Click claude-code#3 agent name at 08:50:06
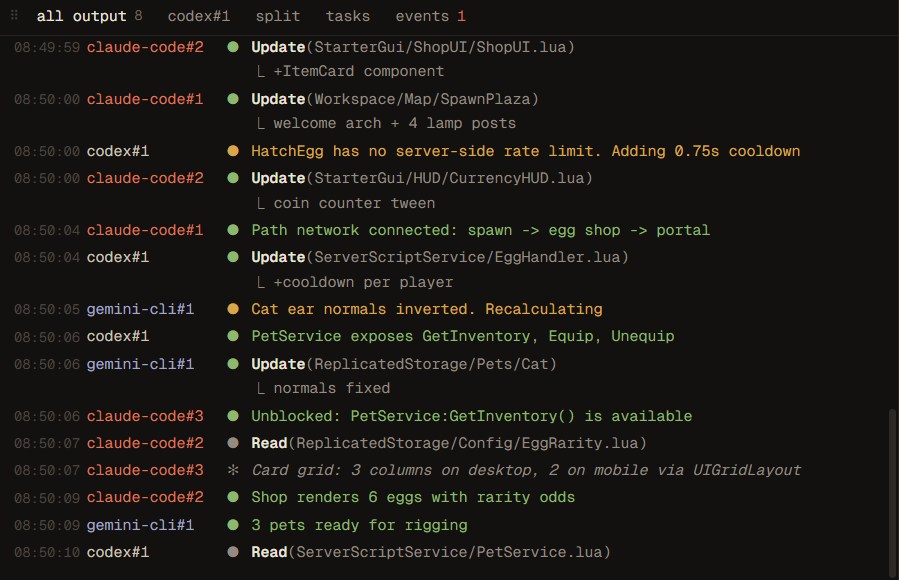The image size is (899, 580). click(145, 416)
